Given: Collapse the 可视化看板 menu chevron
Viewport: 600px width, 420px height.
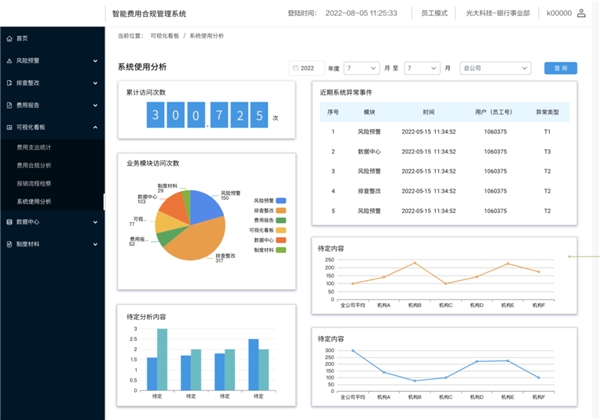Looking at the screenshot, I should 94,127.
